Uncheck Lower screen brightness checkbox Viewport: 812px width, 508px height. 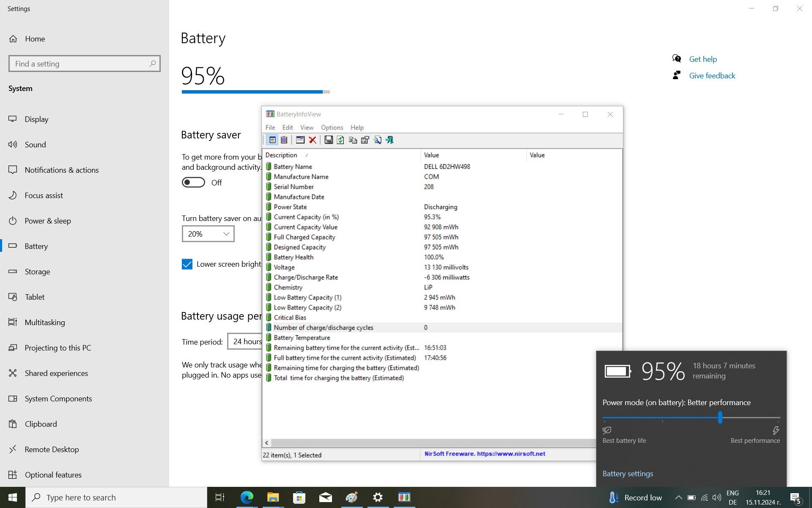(x=187, y=264)
